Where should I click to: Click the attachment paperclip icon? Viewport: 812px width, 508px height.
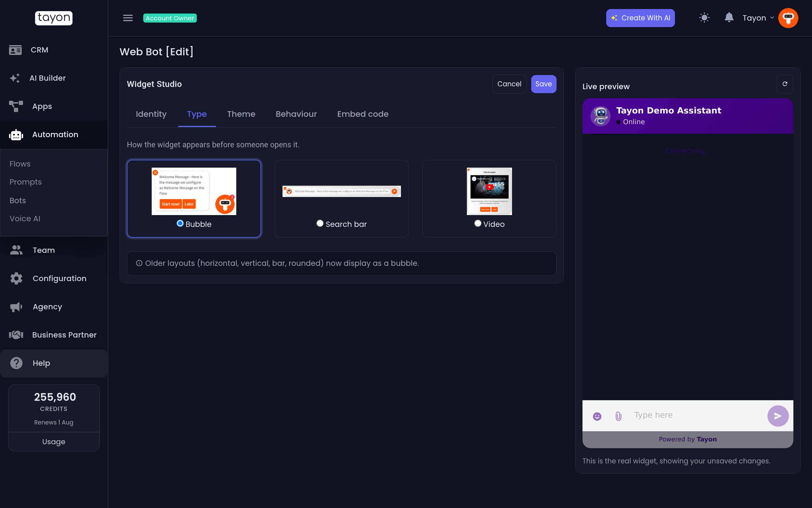click(618, 416)
